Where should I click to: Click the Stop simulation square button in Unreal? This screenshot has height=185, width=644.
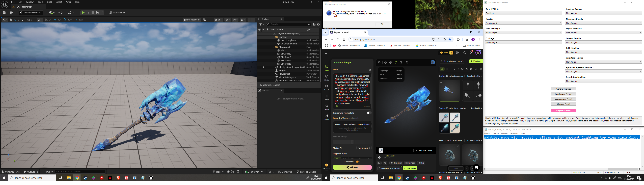pyautogui.click(x=93, y=13)
